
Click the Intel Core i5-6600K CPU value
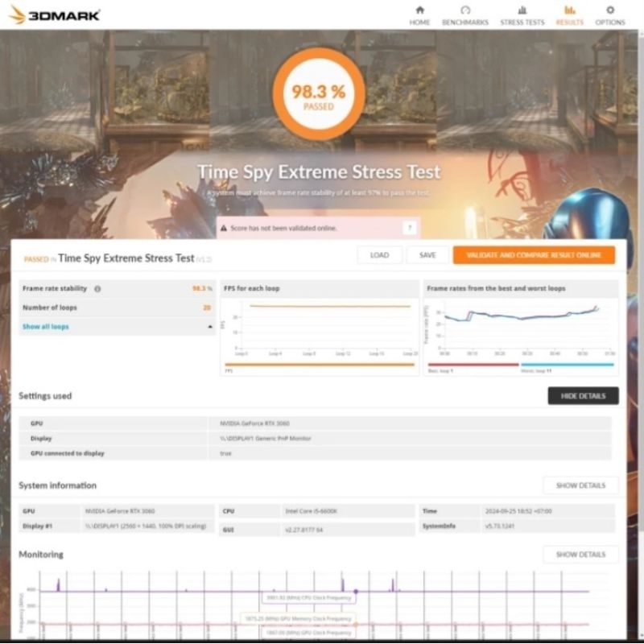[x=311, y=511]
